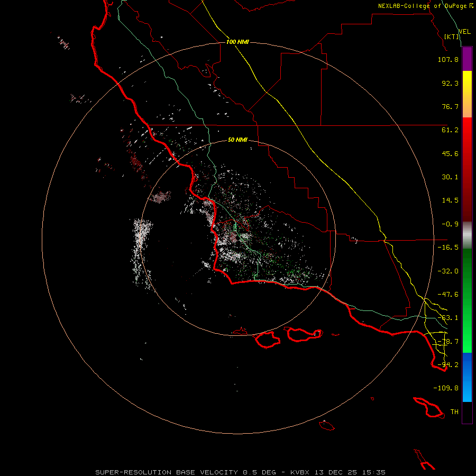This screenshot has width=476, height=476.
Task: Select the 14.5 velocity scale value
Action: click(450, 200)
